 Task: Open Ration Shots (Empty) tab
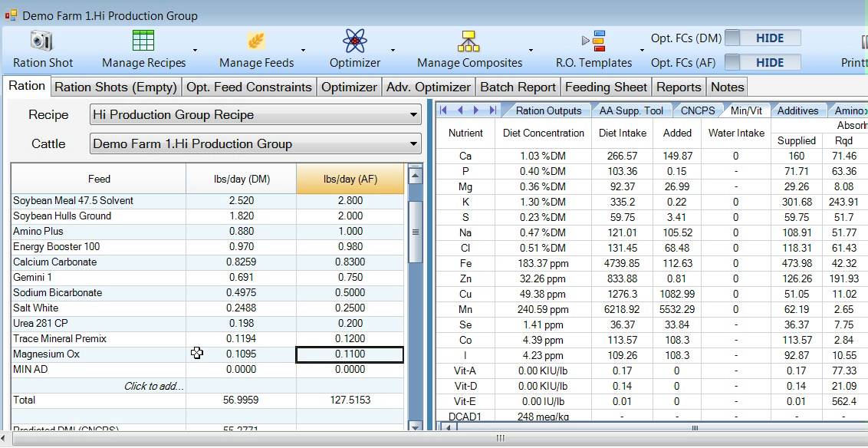[x=117, y=87]
